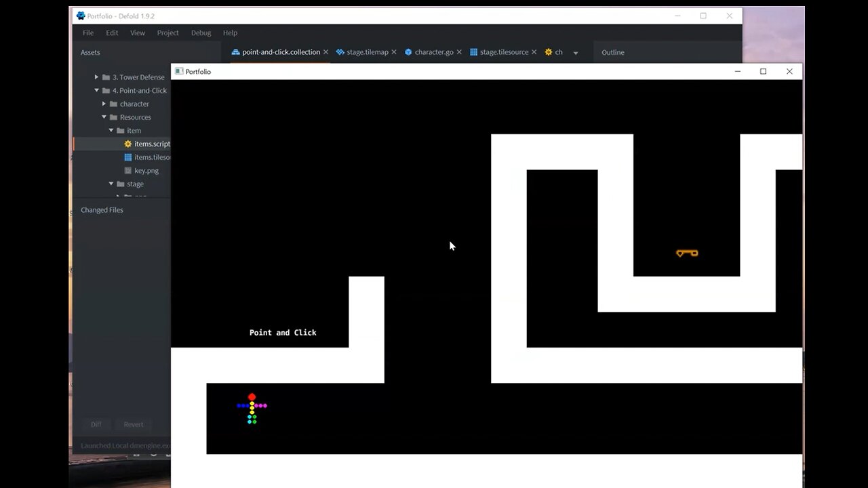Close the Portfolio game window

click(x=789, y=71)
